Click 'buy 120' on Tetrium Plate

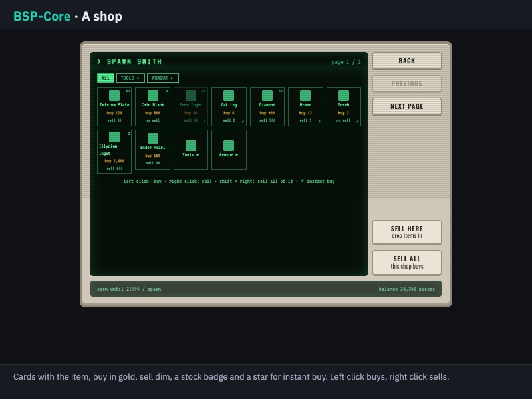click(x=114, y=113)
